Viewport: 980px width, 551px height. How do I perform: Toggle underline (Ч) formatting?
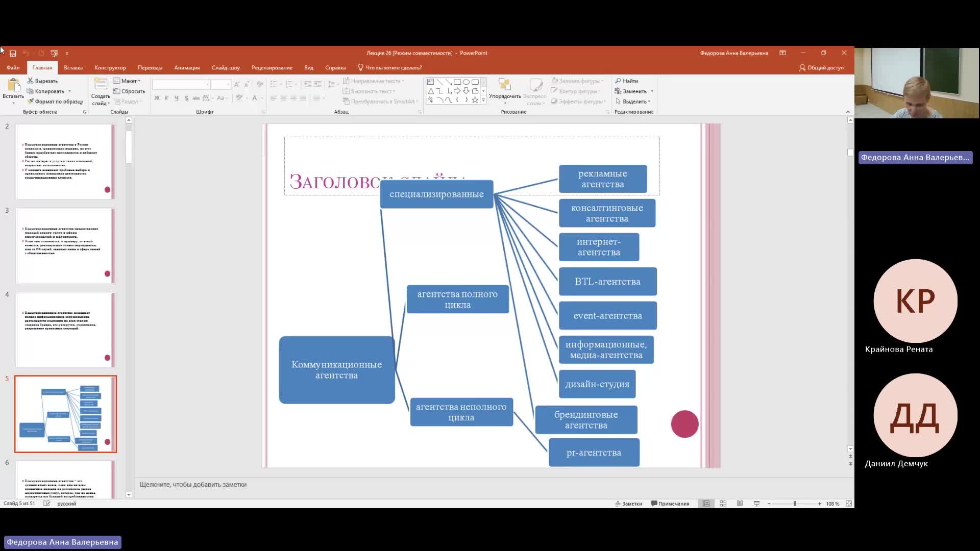tap(177, 98)
